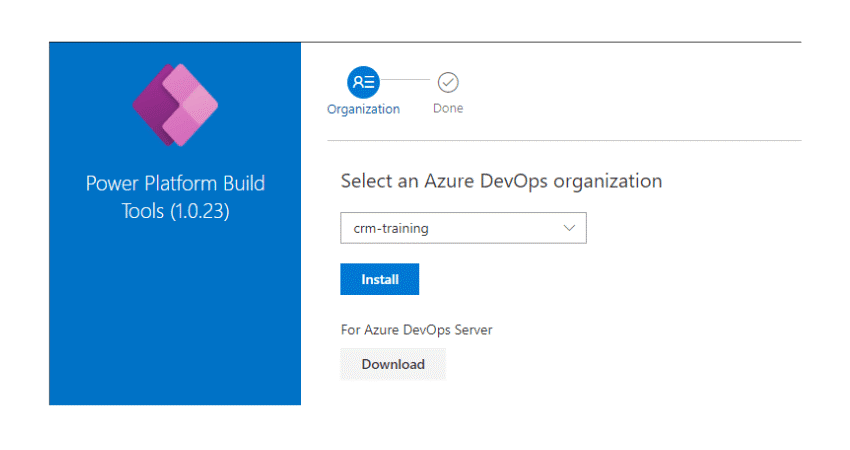Click the horizontal divider under the wizard steps
Image resolution: width=850 pixels, height=450 pixels.
pos(560,140)
